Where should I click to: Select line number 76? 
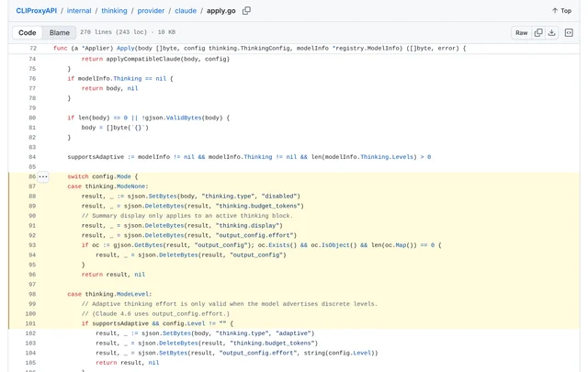pyautogui.click(x=32, y=78)
